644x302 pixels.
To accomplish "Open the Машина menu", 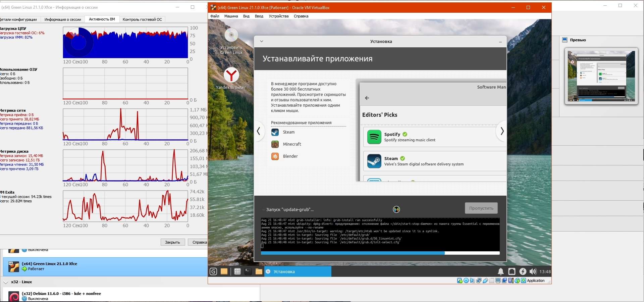I will [x=231, y=16].
